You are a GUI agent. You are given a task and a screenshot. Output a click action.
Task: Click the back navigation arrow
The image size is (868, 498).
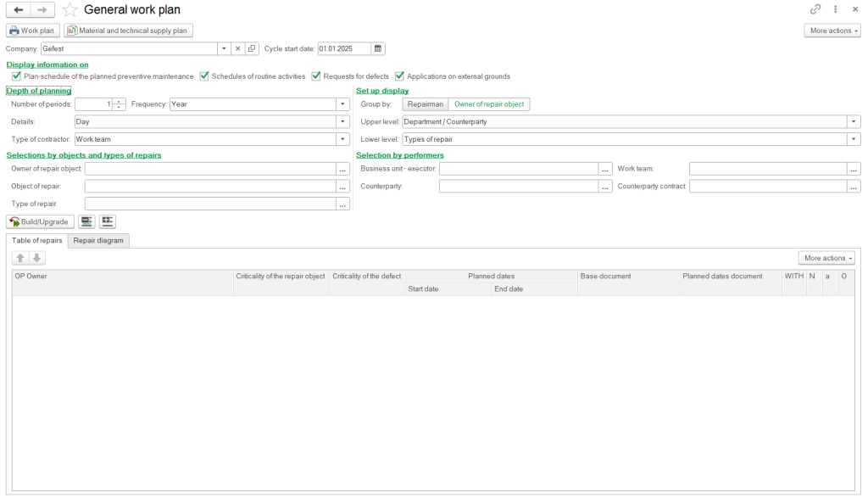pyautogui.click(x=19, y=9)
